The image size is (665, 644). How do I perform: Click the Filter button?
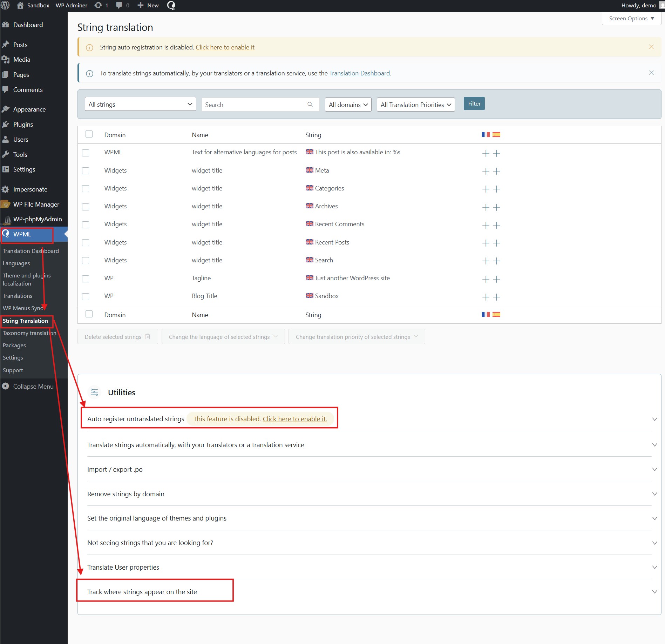(x=474, y=103)
